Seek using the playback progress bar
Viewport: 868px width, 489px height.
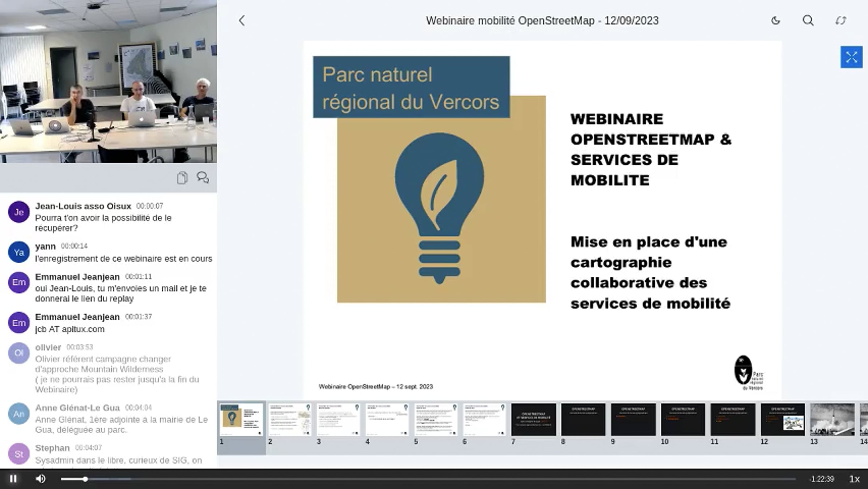click(428, 479)
